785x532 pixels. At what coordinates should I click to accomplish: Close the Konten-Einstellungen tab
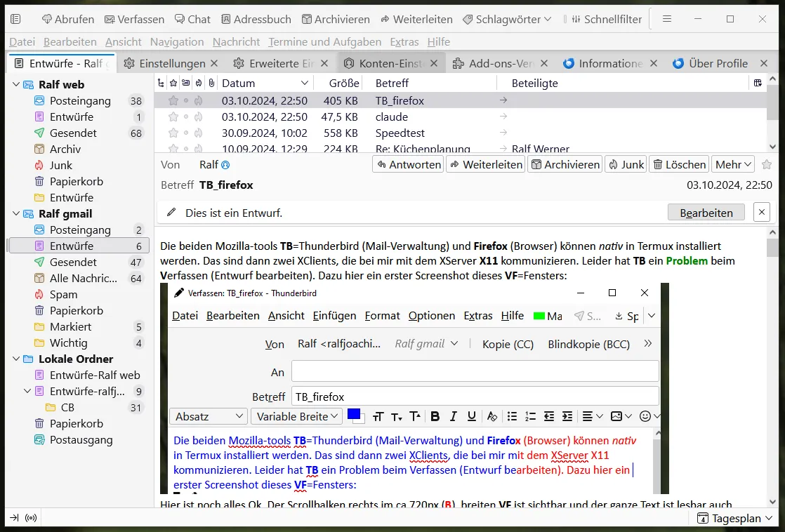point(434,64)
